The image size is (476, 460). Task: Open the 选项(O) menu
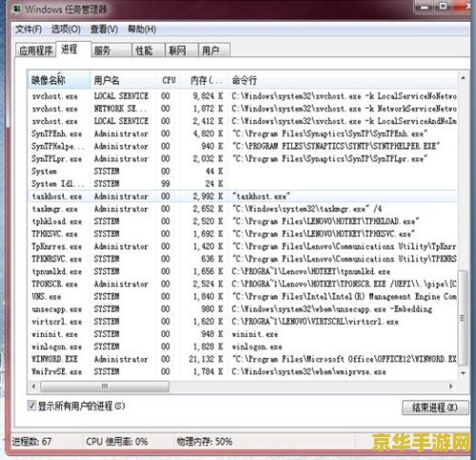click(x=66, y=30)
